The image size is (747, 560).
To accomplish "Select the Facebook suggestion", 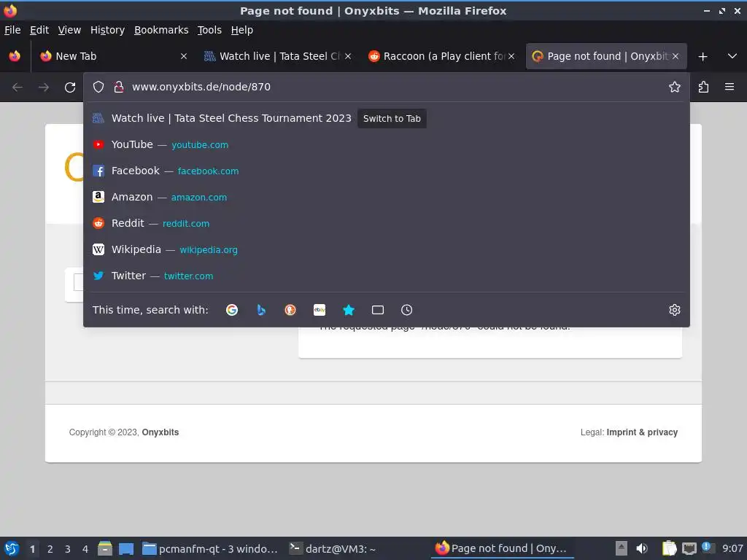I will pyautogui.click(x=387, y=171).
